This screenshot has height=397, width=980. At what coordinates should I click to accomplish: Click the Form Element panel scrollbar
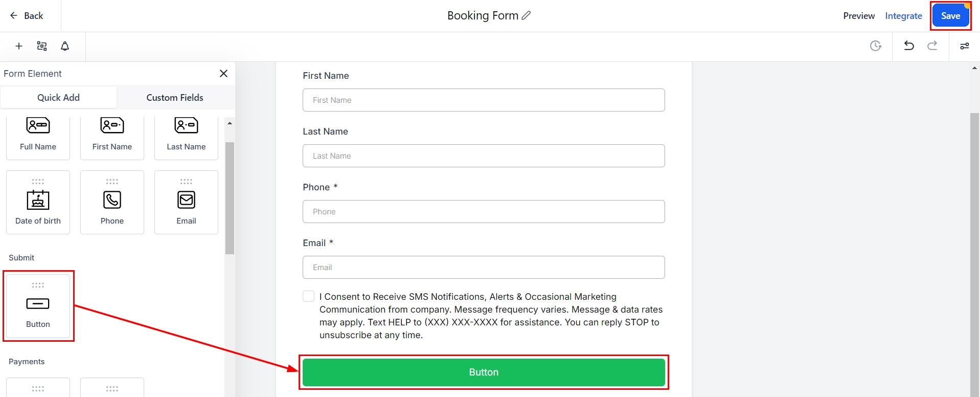point(230,198)
